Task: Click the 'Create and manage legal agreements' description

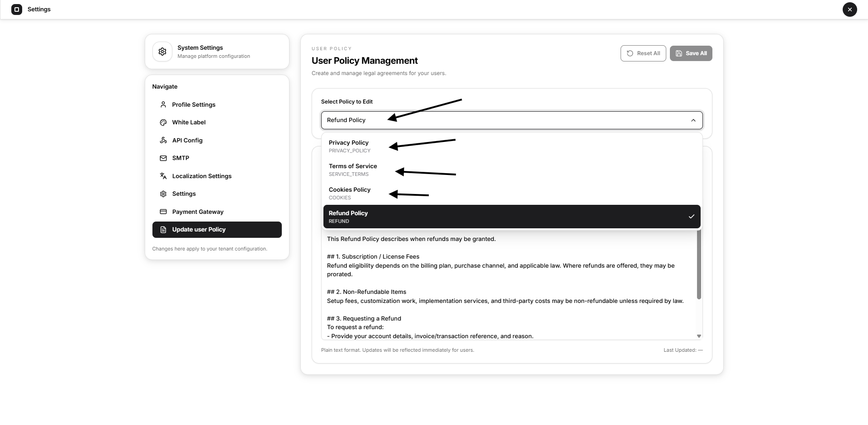Action: [x=379, y=73]
